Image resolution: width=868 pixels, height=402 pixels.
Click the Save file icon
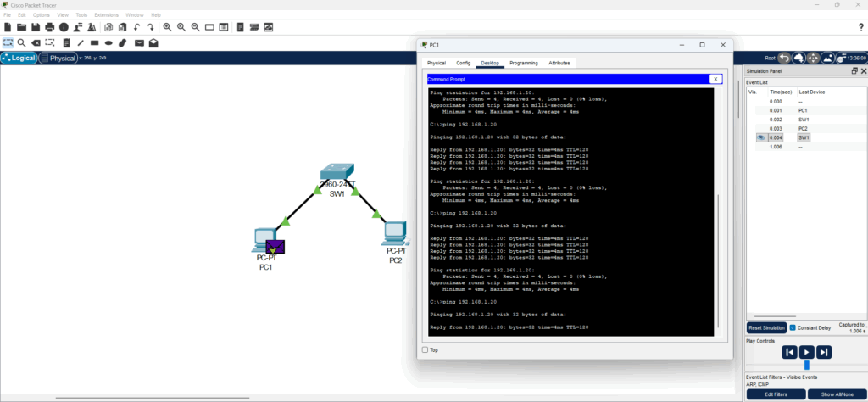point(36,27)
